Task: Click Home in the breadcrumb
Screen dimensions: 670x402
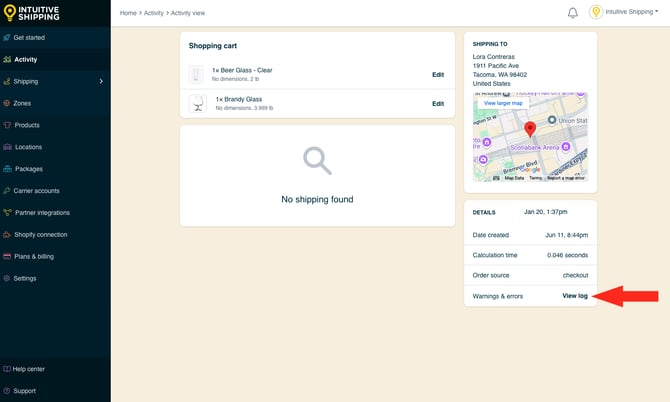Action: (128, 13)
